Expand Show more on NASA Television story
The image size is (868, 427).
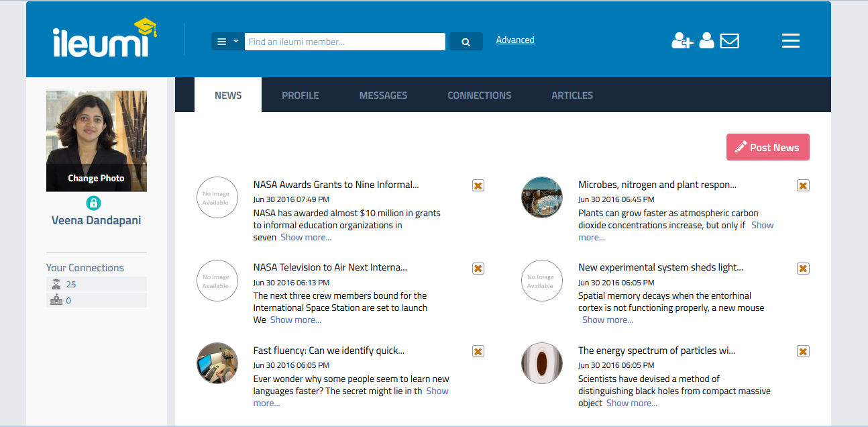(x=295, y=320)
